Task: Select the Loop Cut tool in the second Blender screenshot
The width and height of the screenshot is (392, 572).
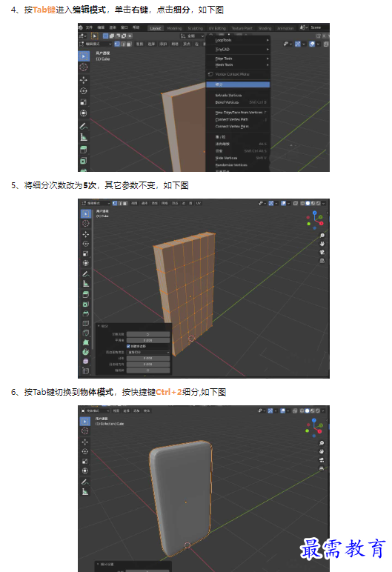Action: [x=86, y=323]
